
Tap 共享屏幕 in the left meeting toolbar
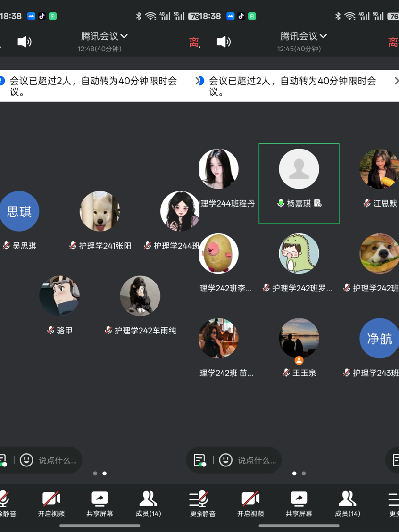[100, 504]
